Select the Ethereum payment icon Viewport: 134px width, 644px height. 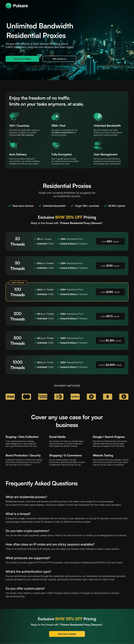pos(108,397)
